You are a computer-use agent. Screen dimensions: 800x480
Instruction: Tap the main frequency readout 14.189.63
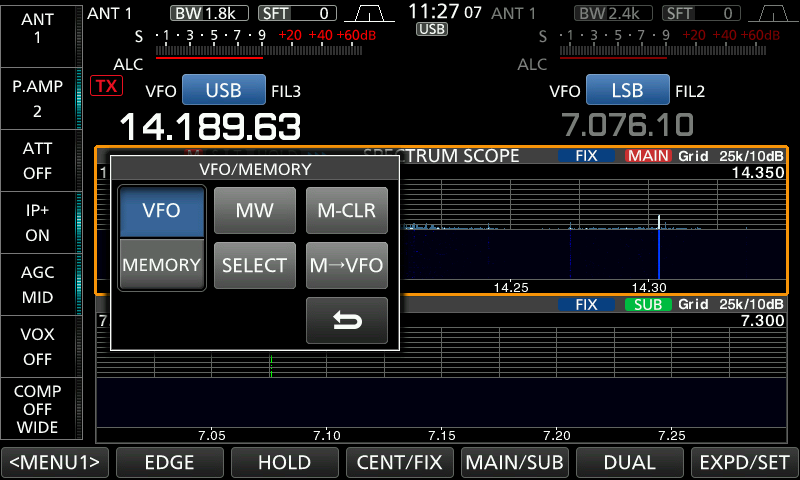click(210, 127)
